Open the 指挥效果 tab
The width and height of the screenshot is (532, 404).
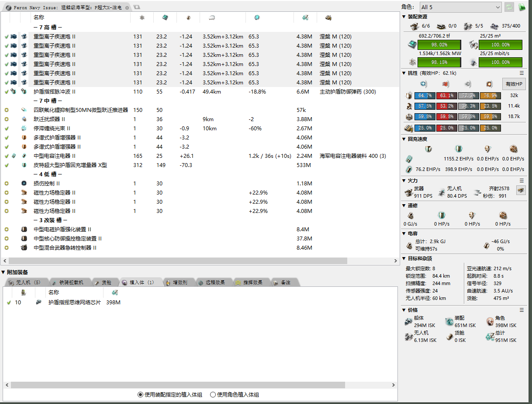pos(250,282)
